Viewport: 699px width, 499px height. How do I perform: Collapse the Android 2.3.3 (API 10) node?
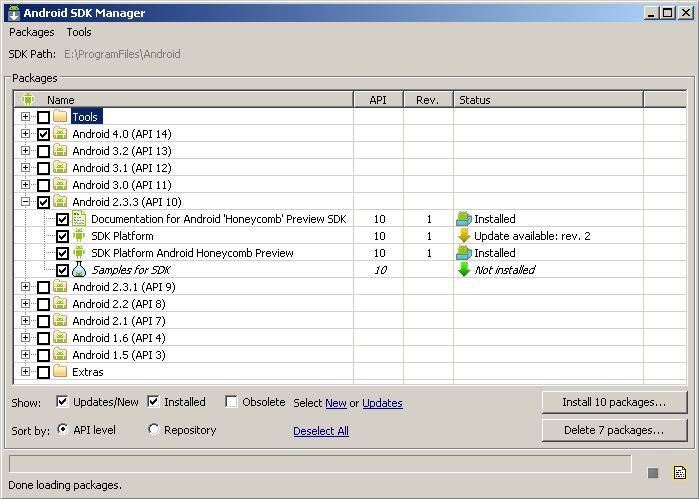tap(25, 202)
